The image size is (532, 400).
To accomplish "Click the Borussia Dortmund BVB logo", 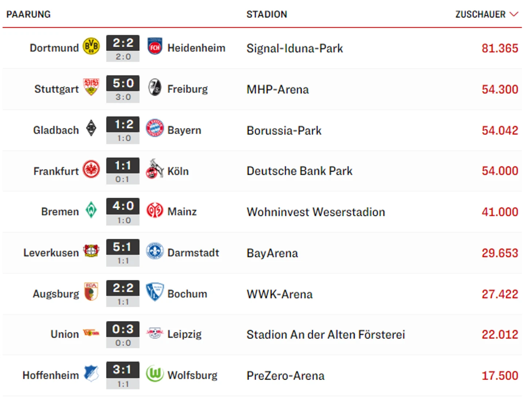I will [91, 47].
